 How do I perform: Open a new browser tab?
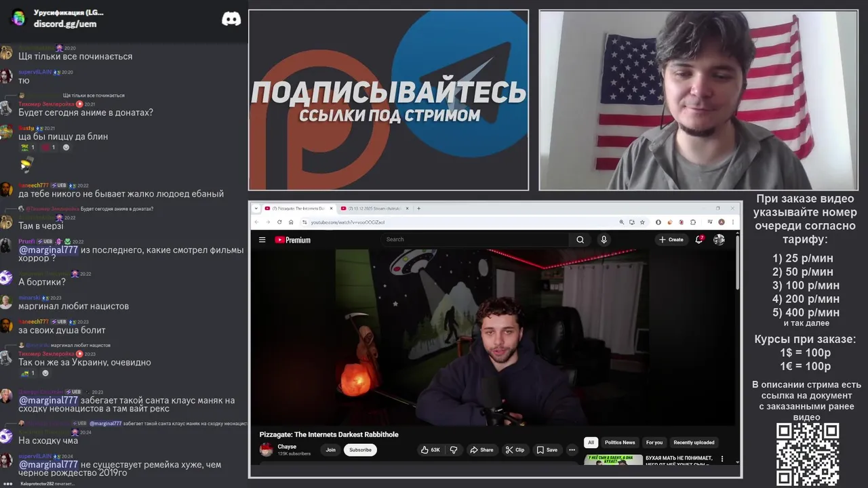(418, 208)
